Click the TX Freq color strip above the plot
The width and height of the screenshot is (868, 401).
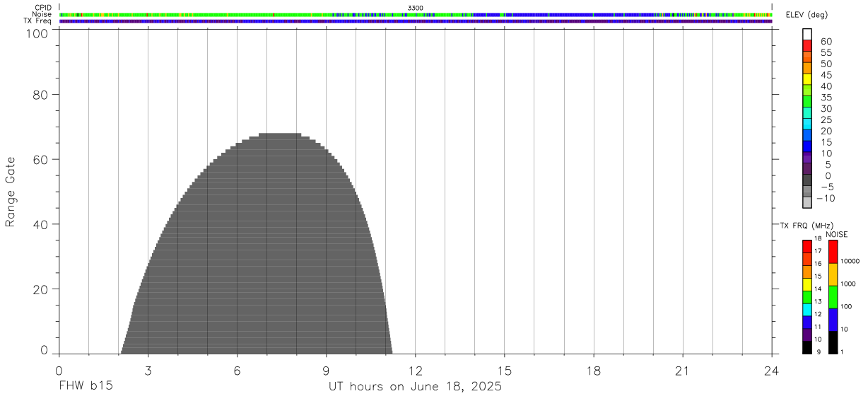click(x=416, y=21)
